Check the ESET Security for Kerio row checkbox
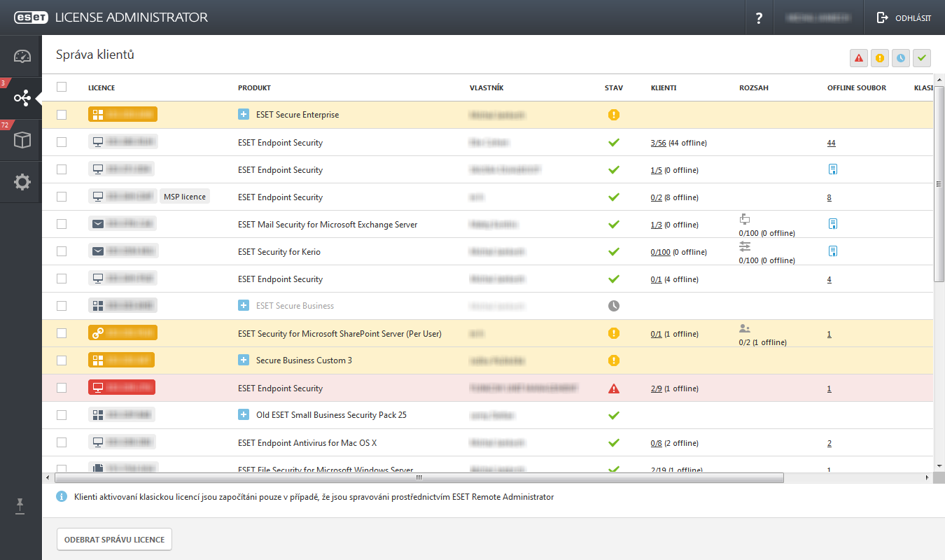 (x=62, y=251)
